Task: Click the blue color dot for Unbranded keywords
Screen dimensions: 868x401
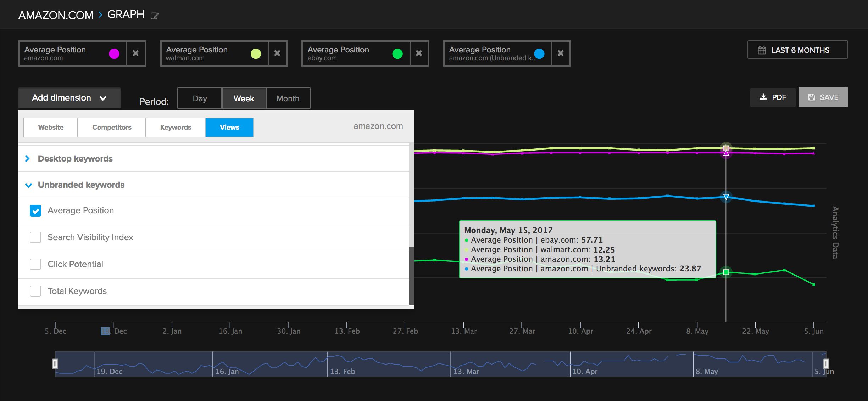Action: click(539, 53)
